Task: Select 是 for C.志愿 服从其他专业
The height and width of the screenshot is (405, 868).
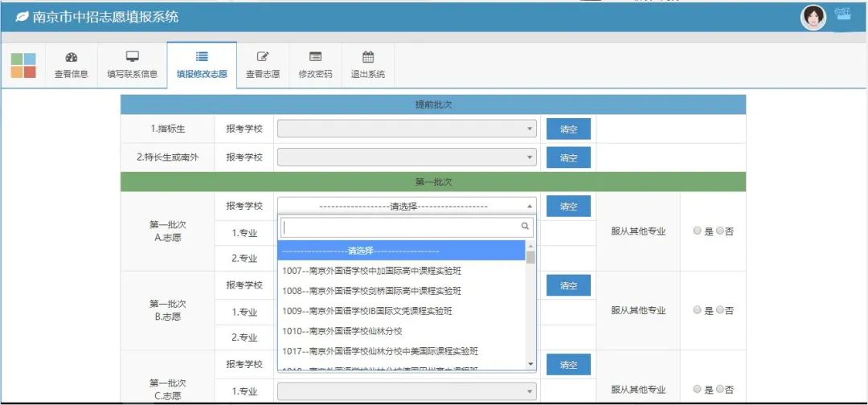Action: click(x=698, y=389)
